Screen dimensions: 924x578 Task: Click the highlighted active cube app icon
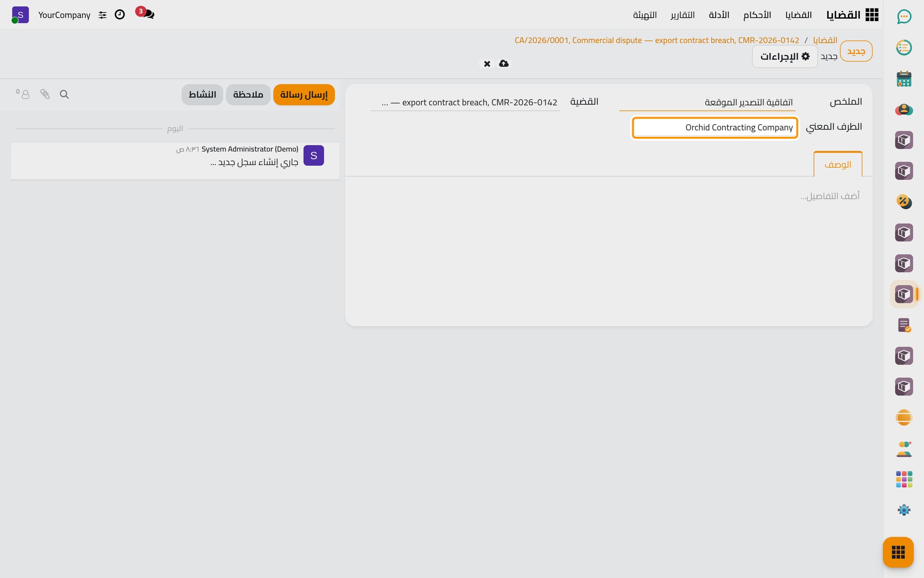(x=904, y=294)
